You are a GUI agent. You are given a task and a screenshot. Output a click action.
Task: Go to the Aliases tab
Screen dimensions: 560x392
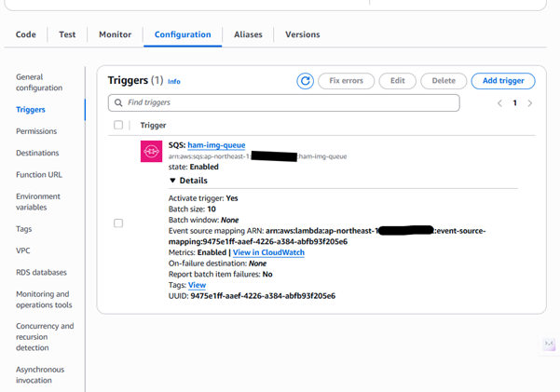click(x=248, y=34)
